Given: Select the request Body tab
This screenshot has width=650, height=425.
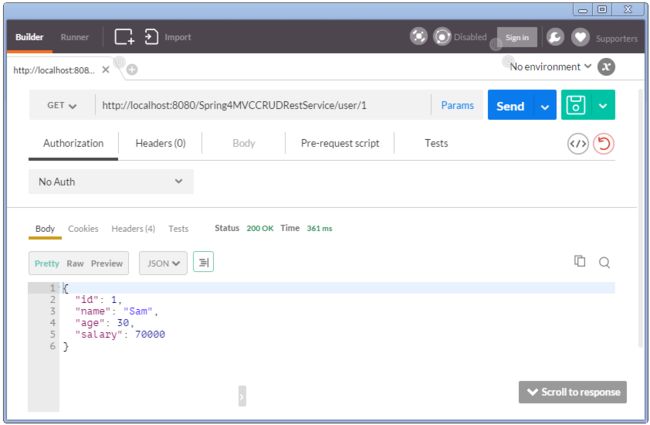Looking at the screenshot, I should [x=244, y=143].
